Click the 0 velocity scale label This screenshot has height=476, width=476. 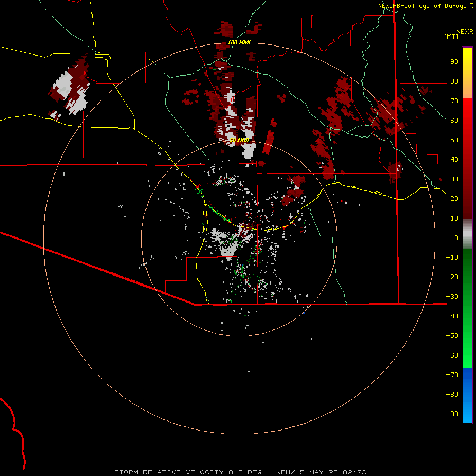click(456, 237)
